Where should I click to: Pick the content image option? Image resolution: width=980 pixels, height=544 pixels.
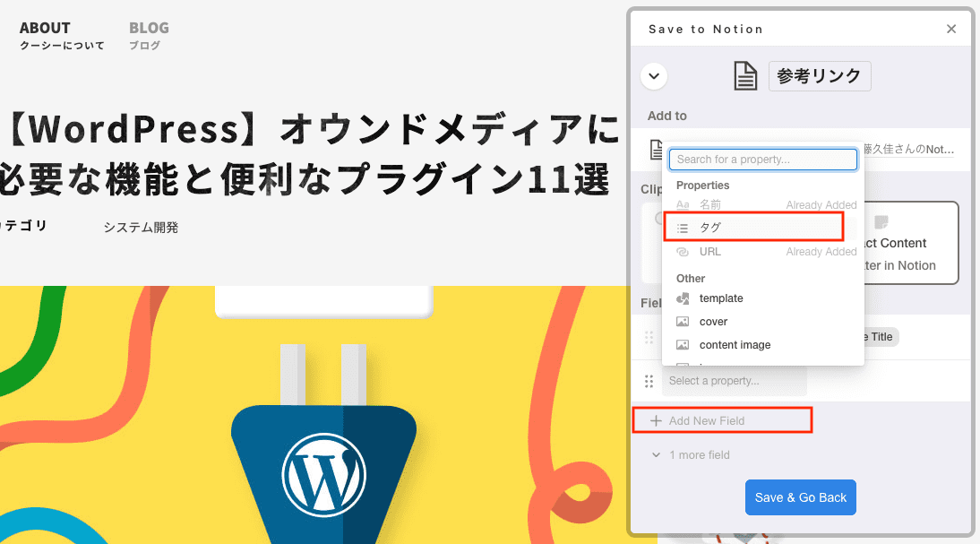[x=763, y=344]
